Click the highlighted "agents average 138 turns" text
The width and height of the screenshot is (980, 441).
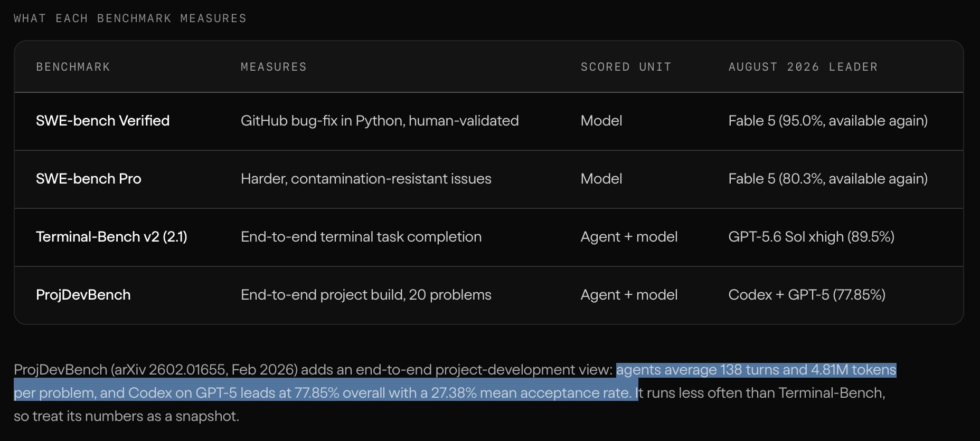point(698,370)
